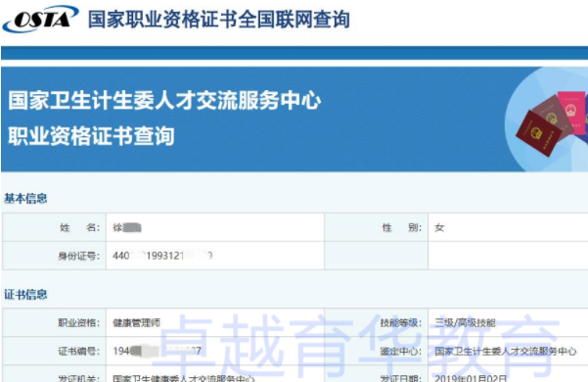This screenshot has width=588, height=382.
Task: Click the 性别 label cell
Action: click(x=376, y=227)
